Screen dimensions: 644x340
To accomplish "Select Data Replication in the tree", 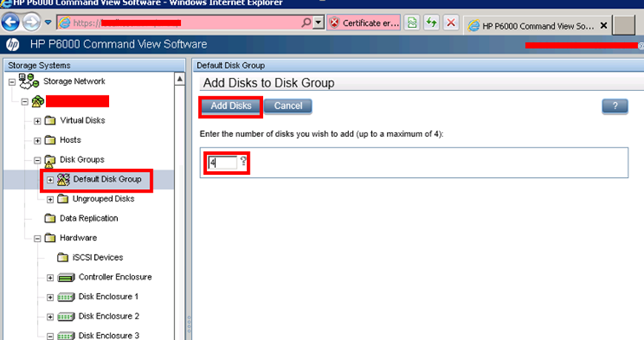I will point(89,219).
